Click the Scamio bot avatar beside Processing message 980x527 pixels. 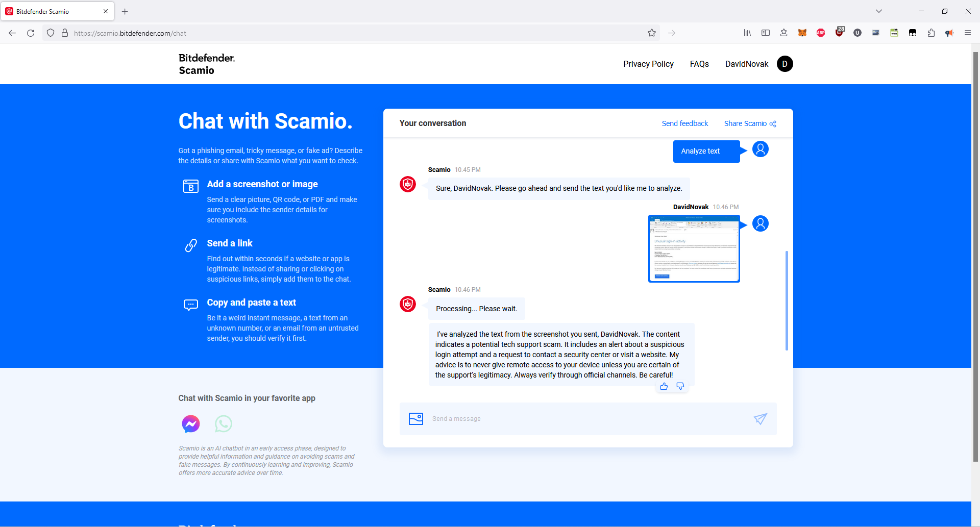coord(408,304)
